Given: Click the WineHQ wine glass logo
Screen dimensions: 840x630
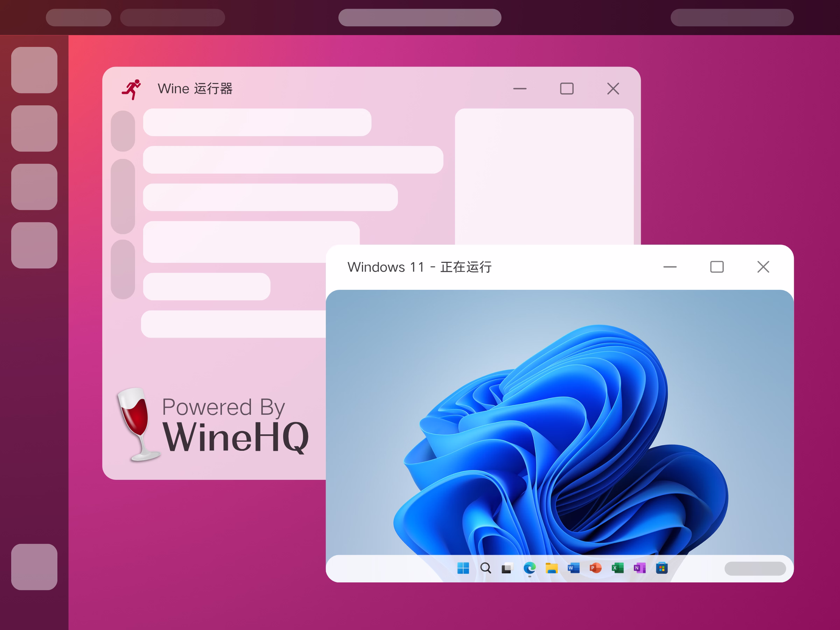Looking at the screenshot, I should pyautogui.click(x=138, y=425).
